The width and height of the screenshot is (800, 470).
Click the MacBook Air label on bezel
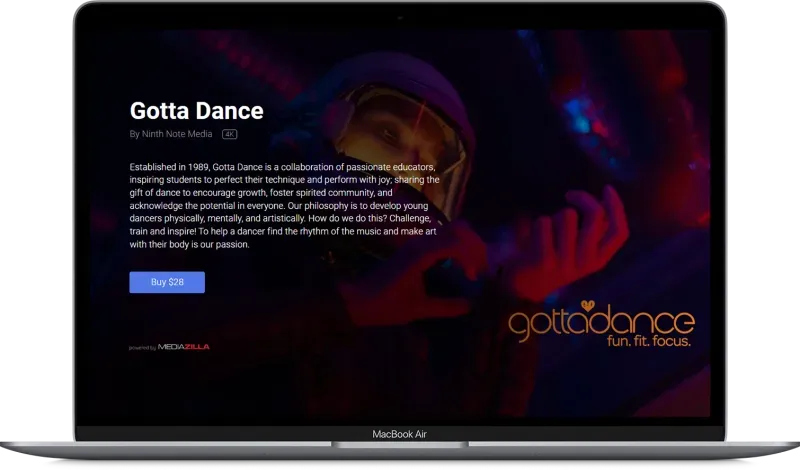click(x=399, y=434)
